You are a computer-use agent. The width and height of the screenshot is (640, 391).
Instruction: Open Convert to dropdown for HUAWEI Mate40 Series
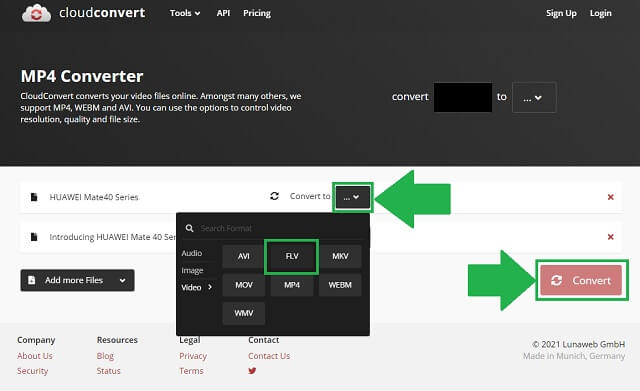(x=352, y=197)
